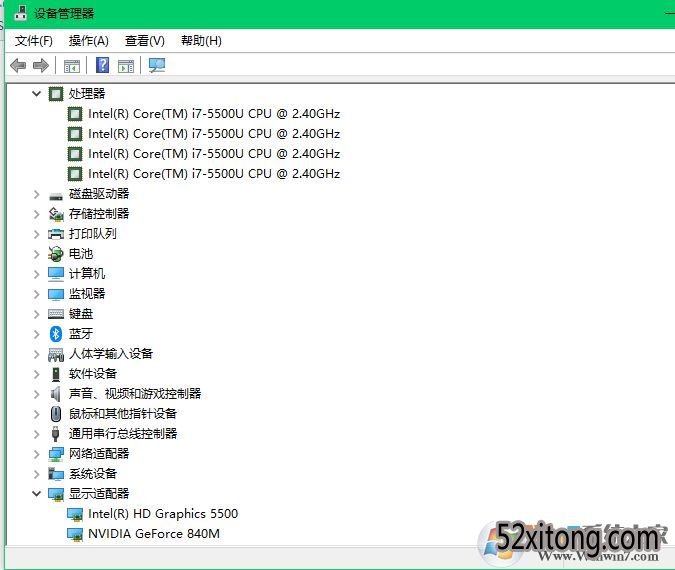Click the 显示适配器 display adapter icon
Image resolution: width=675 pixels, height=570 pixels.
[x=56, y=494]
